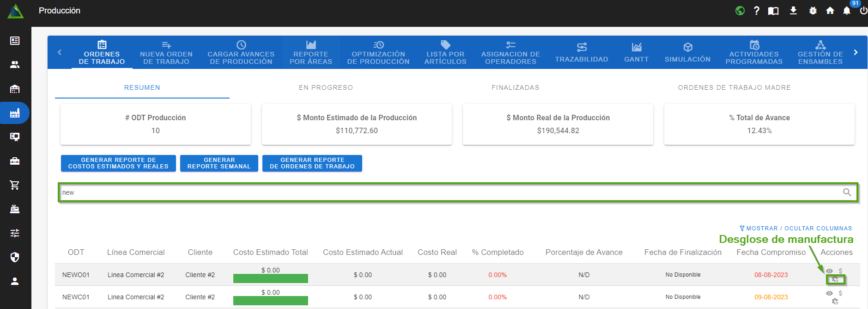868x309 pixels.
Task: Click the dollar cost icon for NEWC01
Action: 840,293
